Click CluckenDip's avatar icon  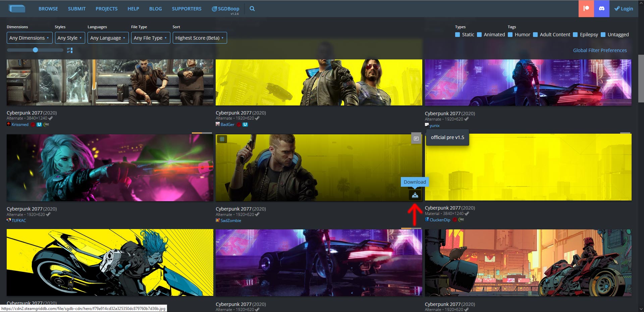(x=427, y=220)
